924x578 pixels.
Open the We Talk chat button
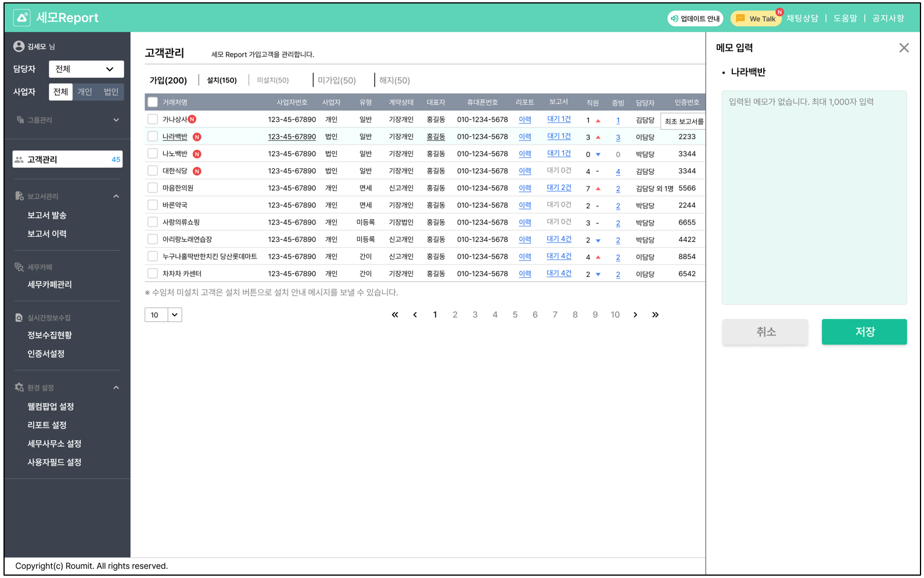755,19
